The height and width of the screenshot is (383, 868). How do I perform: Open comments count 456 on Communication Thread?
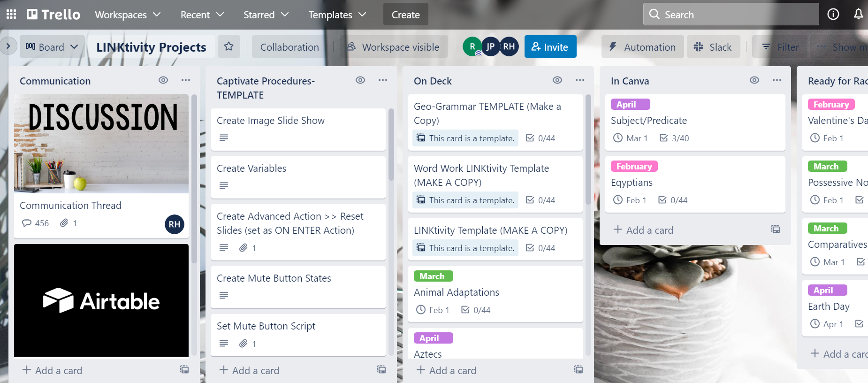point(36,223)
